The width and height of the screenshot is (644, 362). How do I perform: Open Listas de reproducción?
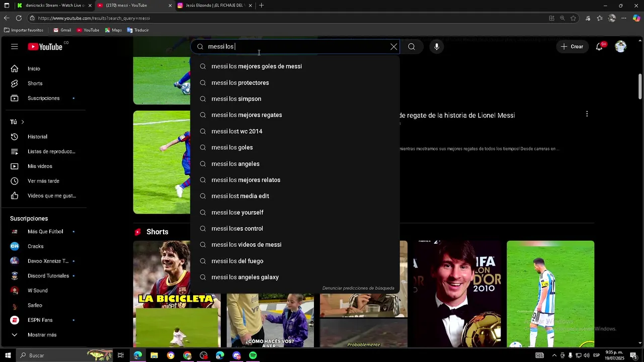coord(43,151)
